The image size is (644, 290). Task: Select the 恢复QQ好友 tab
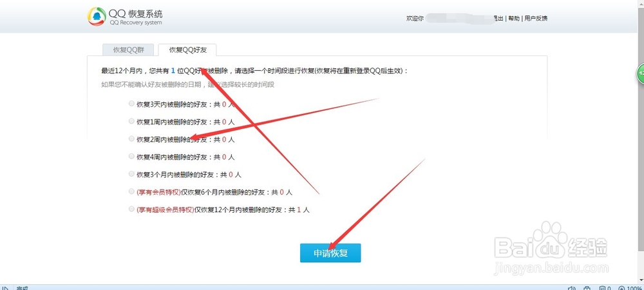(x=187, y=50)
